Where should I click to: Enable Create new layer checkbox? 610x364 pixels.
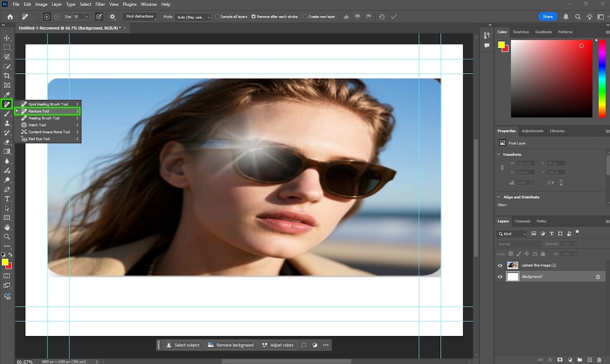click(305, 17)
